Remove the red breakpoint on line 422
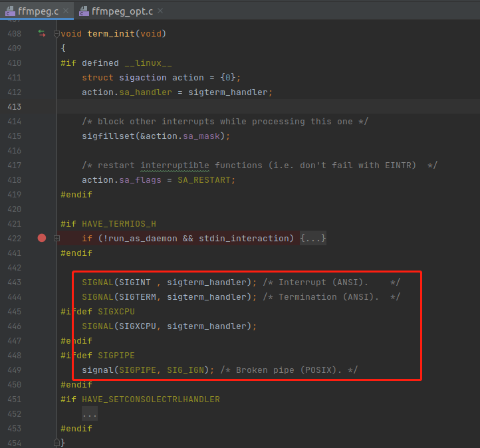The height and width of the screenshot is (448, 480). click(42, 238)
